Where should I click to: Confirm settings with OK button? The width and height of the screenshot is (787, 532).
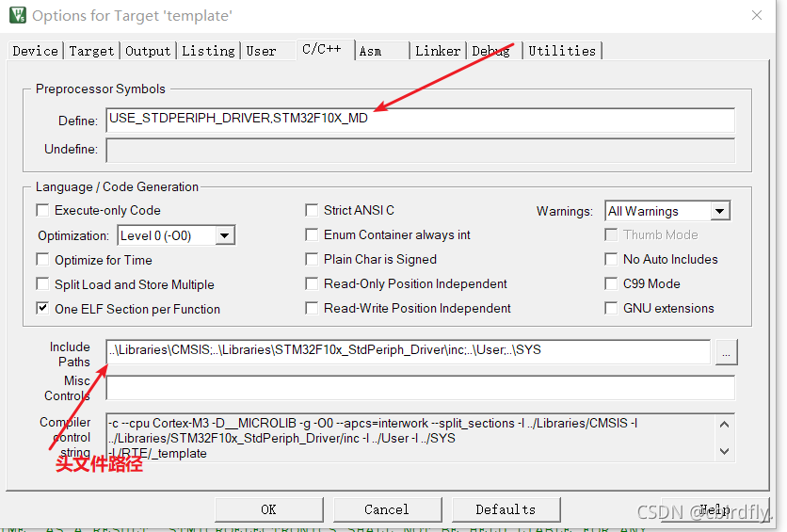[269, 509]
